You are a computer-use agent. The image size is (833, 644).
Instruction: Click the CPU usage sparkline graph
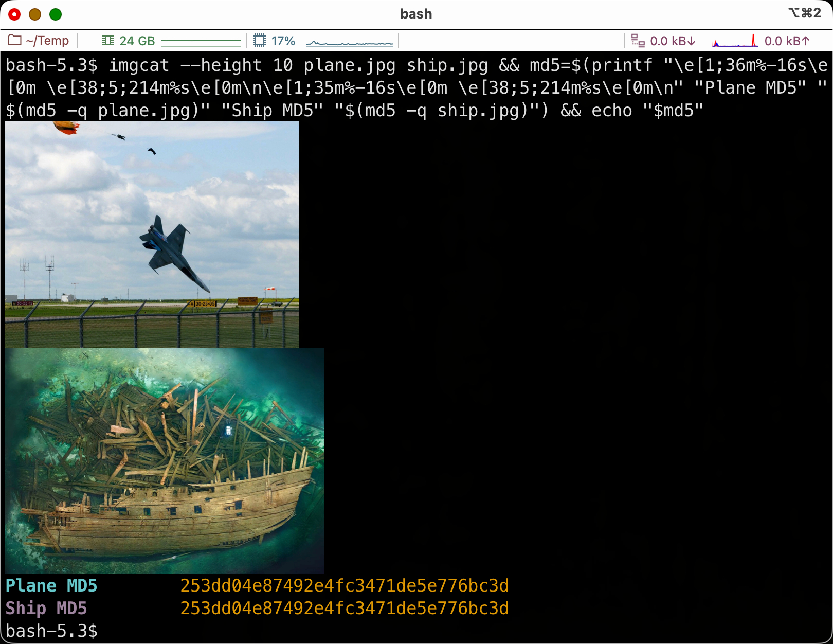pyautogui.click(x=349, y=42)
